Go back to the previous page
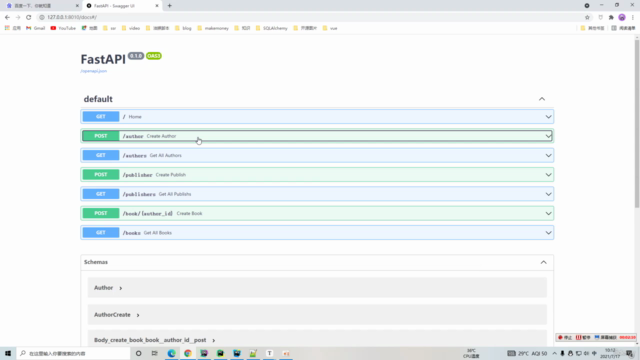The width and height of the screenshot is (640, 360). click(x=7, y=17)
